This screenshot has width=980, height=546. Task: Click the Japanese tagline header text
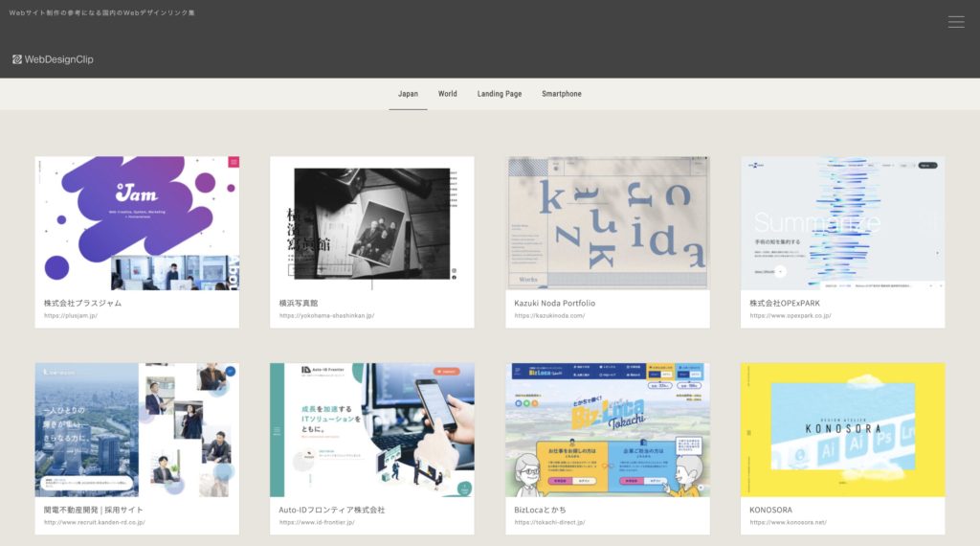[101, 12]
